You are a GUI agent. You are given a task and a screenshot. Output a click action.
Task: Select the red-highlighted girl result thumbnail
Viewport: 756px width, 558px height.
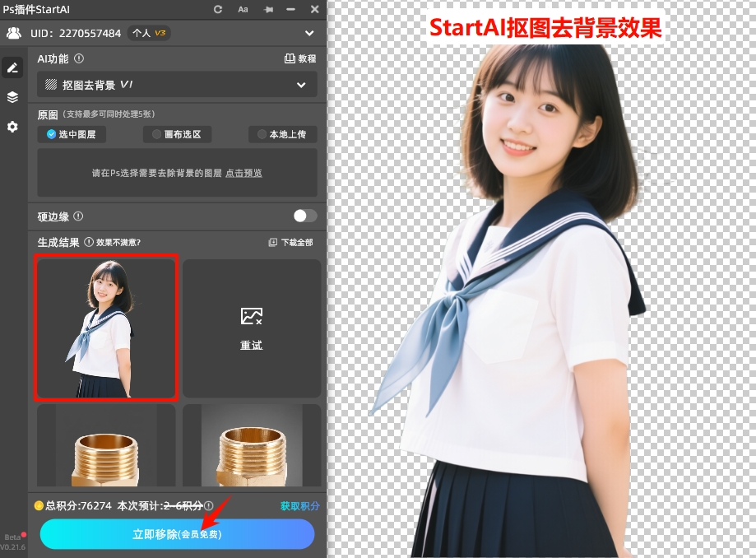105,328
